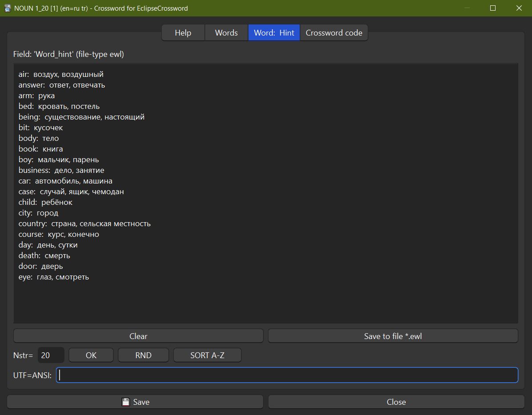Viewport: 532px width, 415px height.
Task: Open the Help tab
Action: click(x=183, y=33)
